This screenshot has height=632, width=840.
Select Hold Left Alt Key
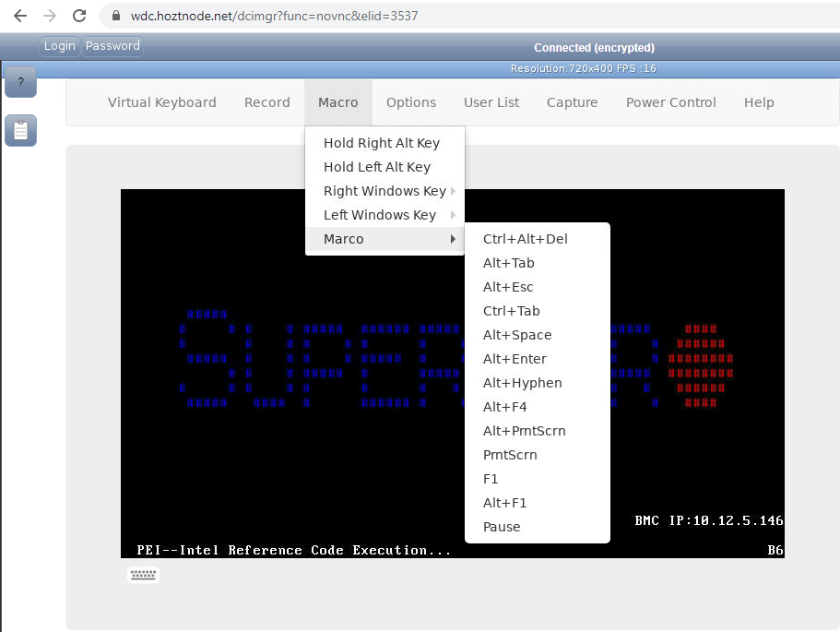click(x=385, y=167)
